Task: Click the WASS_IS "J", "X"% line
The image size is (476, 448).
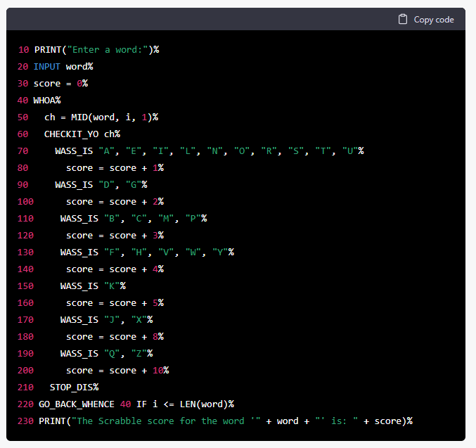Action: pos(107,319)
